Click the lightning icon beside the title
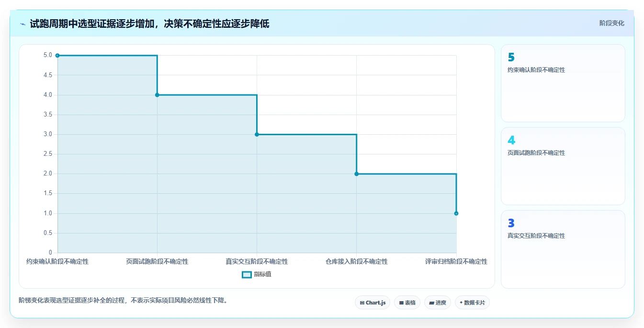 [x=23, y=24]
